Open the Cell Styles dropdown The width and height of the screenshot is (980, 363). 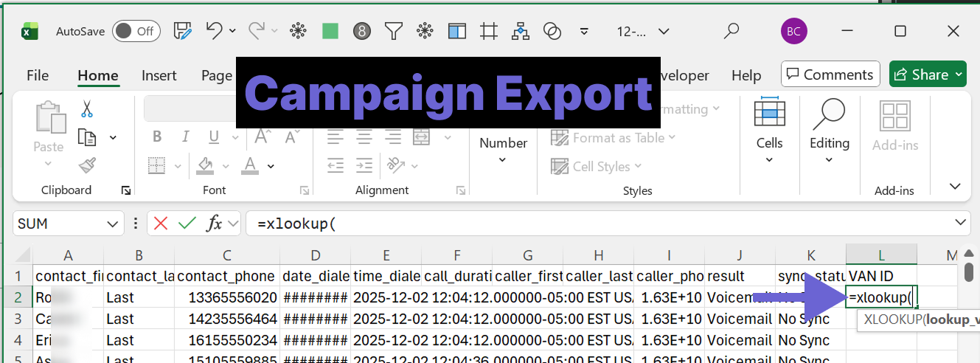pyautogui.click(x=638, y=167)
